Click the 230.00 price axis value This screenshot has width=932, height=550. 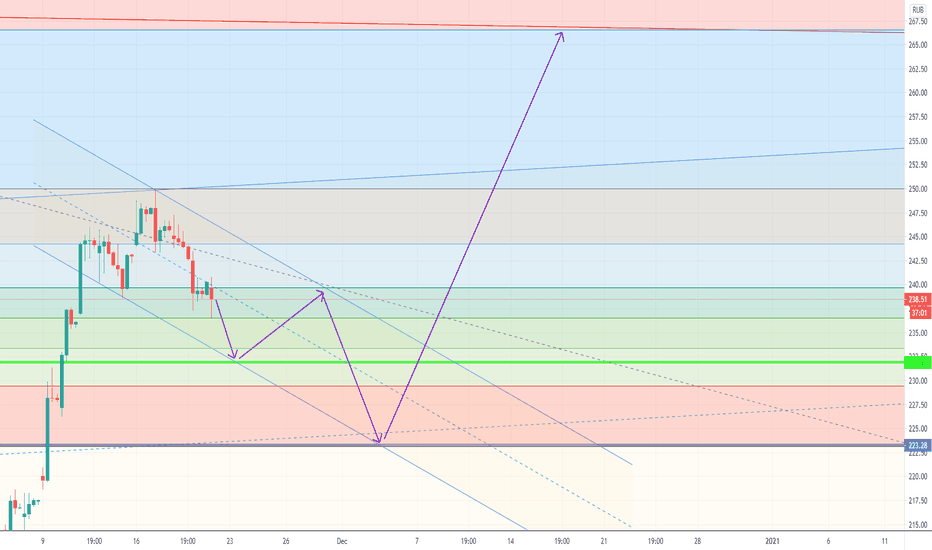(918, 381)
